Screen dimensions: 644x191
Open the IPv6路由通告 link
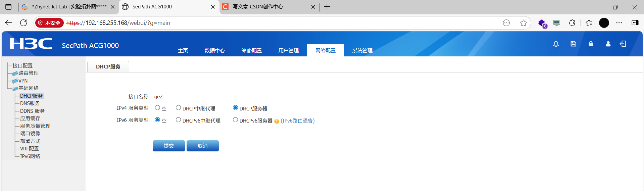[298, 121]
